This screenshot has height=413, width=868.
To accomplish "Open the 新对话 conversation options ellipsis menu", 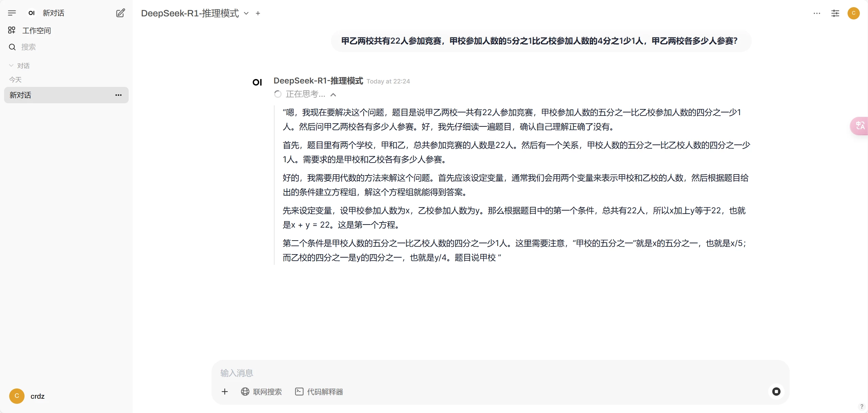I will [119, 95].
